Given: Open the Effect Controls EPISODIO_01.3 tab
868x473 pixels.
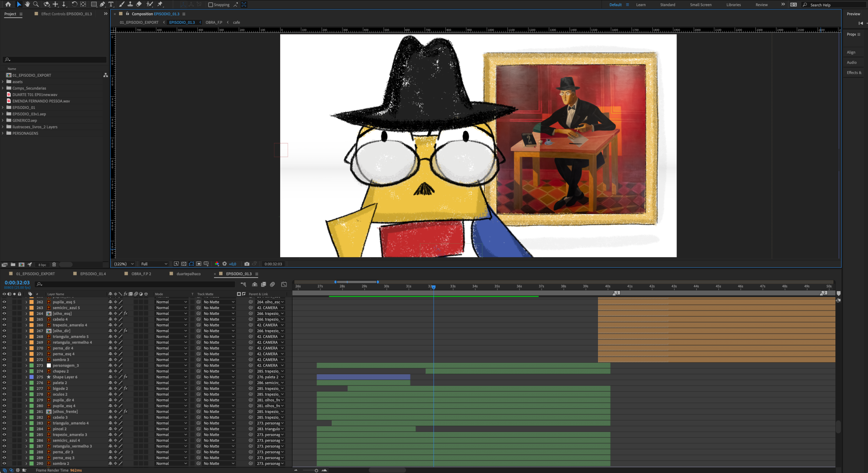Looking at the screenshot, I should [x=66, y=14].
